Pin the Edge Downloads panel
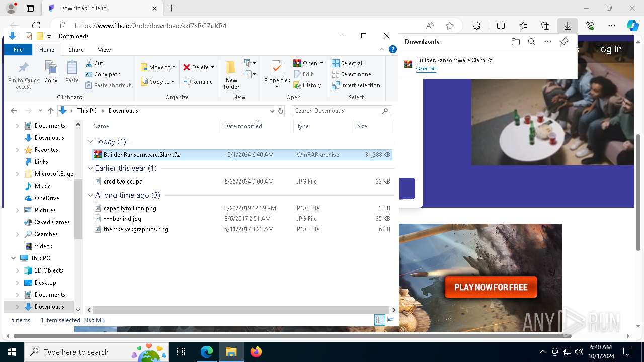 (x=564, y=42)
